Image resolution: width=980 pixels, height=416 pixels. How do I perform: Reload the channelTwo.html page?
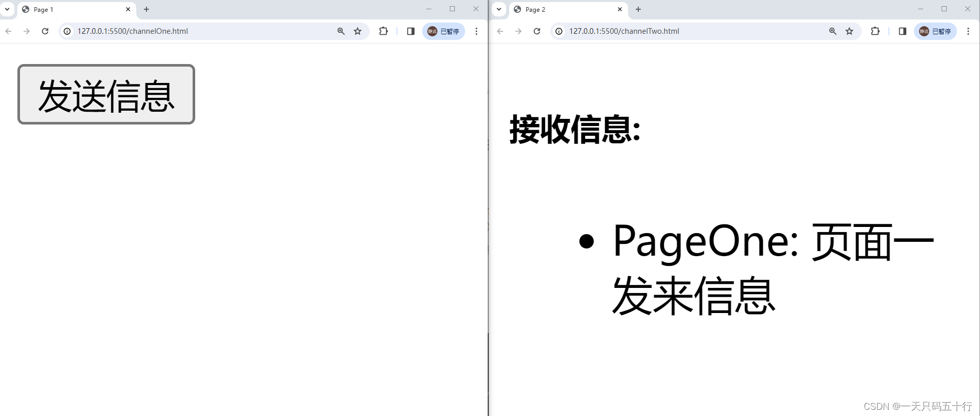coord(537,31)
